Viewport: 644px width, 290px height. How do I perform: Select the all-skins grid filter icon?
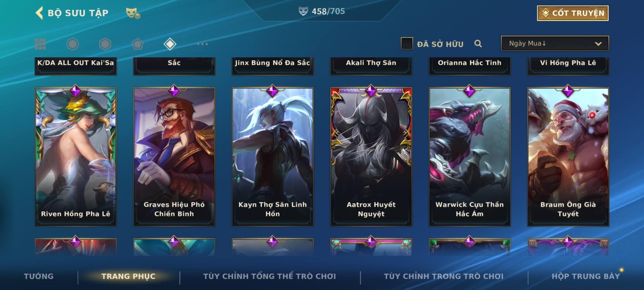point(40,44)
